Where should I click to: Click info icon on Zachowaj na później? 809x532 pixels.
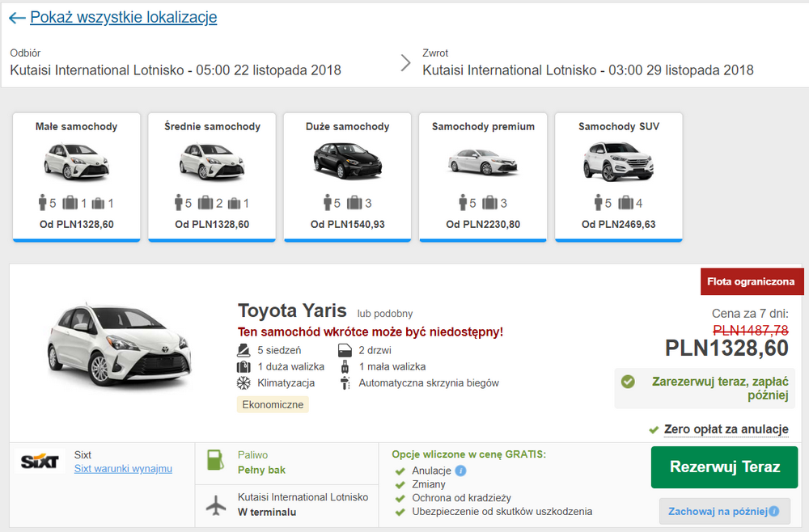pyautogui.click(x=773, y=511)
